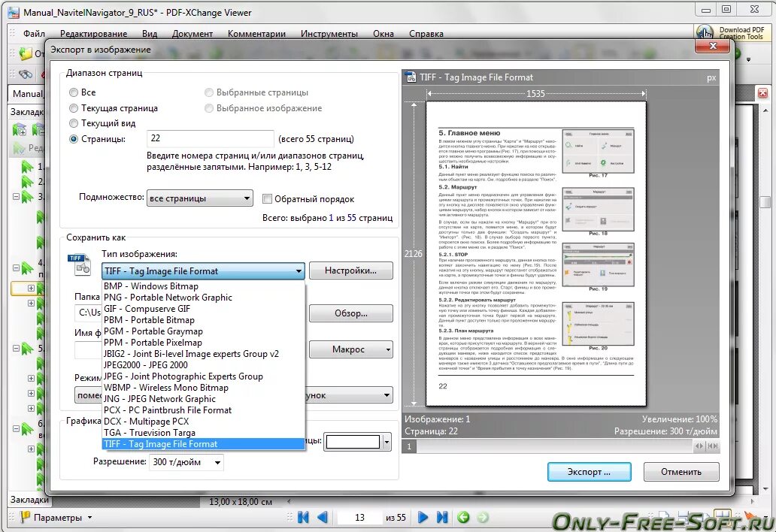This screenshot has height=532, width=776.
Task: Choose JBIG2 - Joint Bi-level format
Action: pos(204,353)
